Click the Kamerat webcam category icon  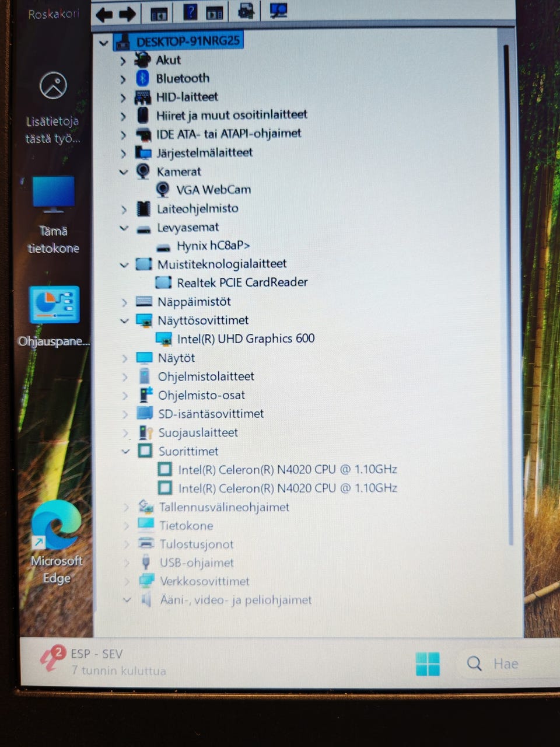click(143, 171)
